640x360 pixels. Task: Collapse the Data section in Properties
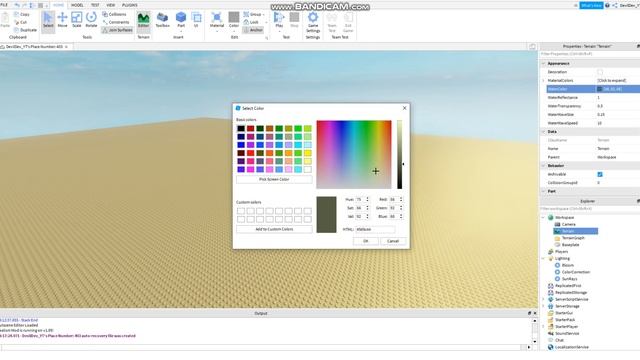coord(543,132)
